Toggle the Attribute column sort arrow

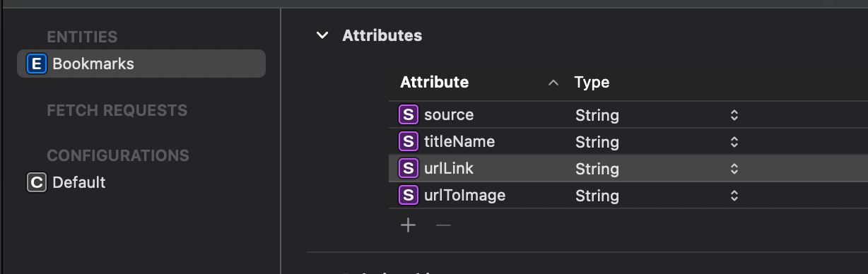(553, 83)
